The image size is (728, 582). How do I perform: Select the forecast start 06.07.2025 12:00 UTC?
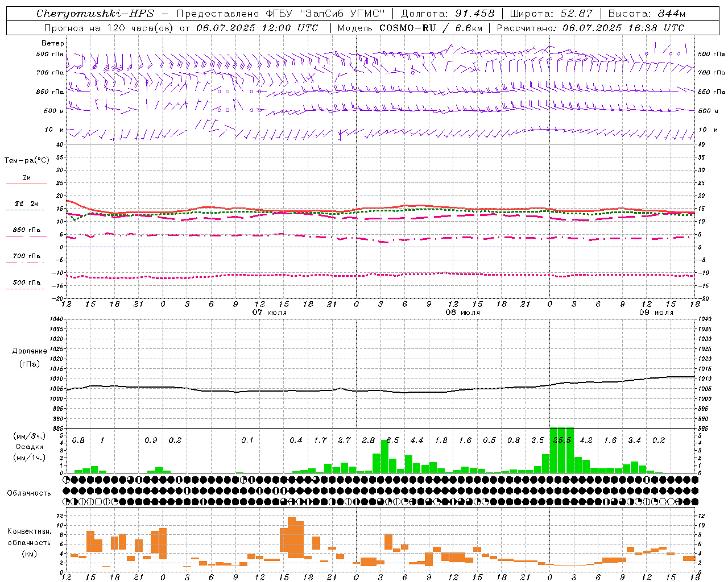(257, 28)
